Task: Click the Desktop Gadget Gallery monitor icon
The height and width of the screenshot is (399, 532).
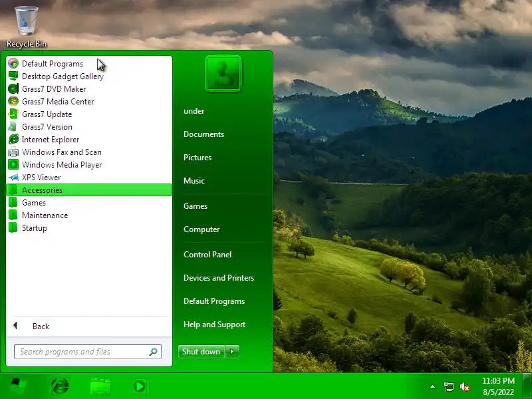Action: (x=13, y=76)
